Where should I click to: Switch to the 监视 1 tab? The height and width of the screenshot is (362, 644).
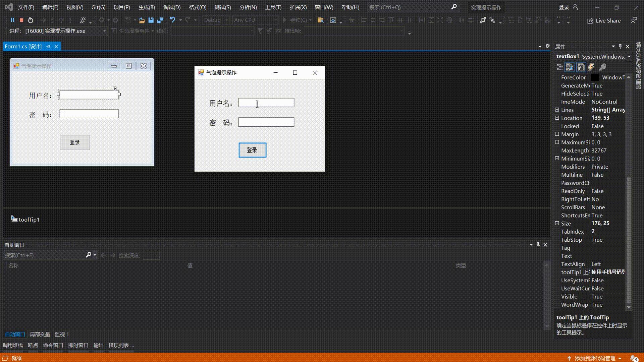click(x=61, y=334)
